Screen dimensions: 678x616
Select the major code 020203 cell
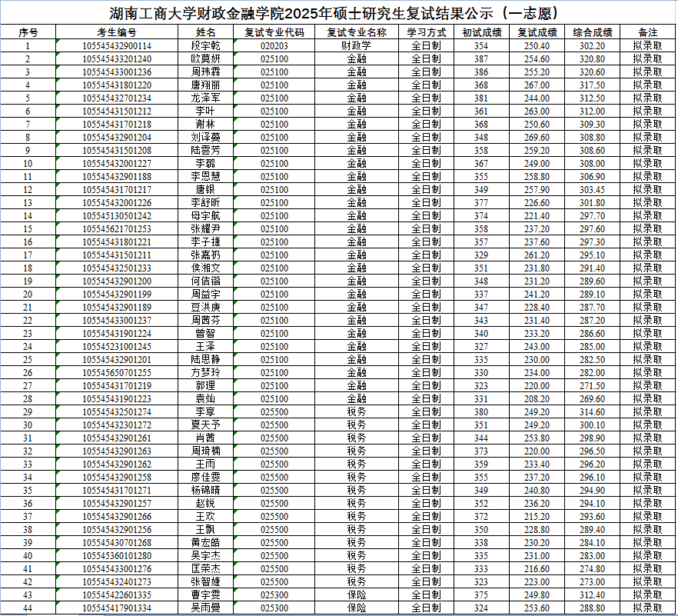click(274, 45)
